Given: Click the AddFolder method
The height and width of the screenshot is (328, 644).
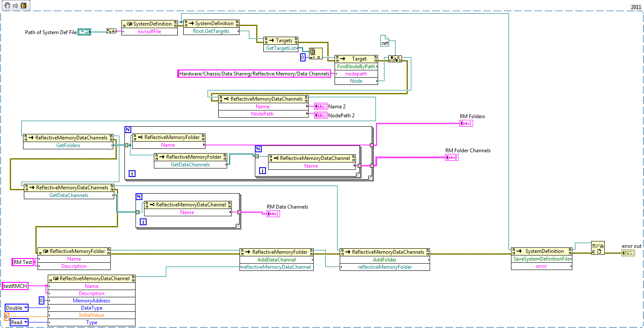Looking at the screenshot, I should 385,260.
